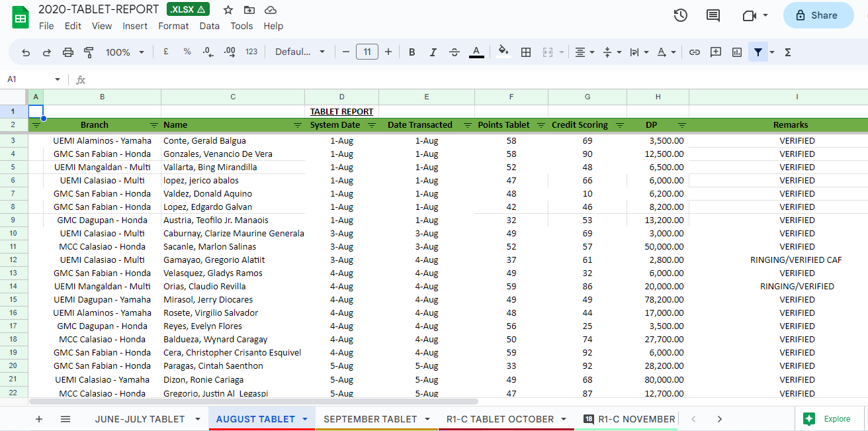Star the document
Viewport: 868px width, 431px height.
(228, 10)
